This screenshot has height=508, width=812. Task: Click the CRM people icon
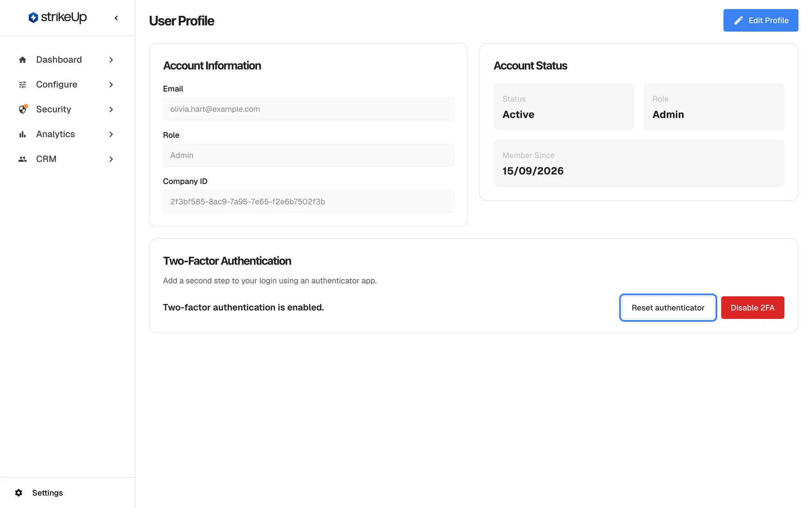pos(23,159)
